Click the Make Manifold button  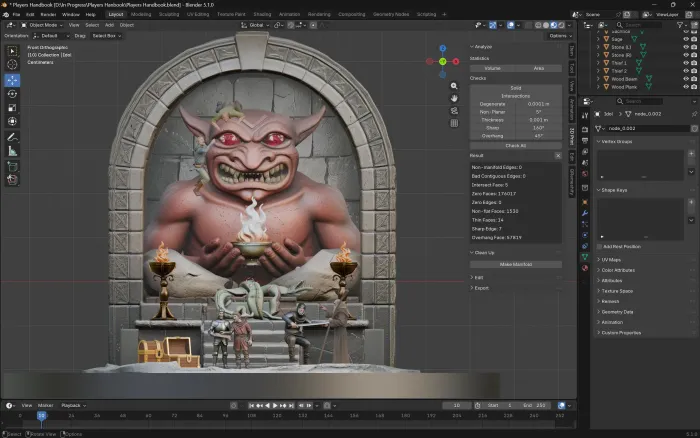point(516,264)
